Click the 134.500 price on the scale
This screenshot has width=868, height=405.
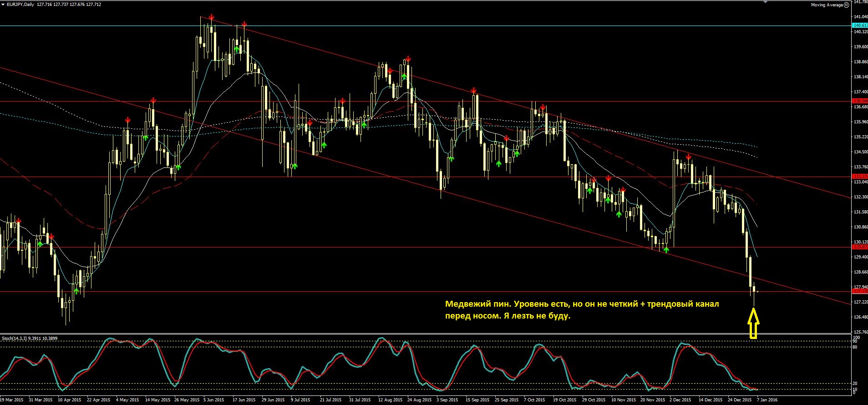[x=860, y=152]
